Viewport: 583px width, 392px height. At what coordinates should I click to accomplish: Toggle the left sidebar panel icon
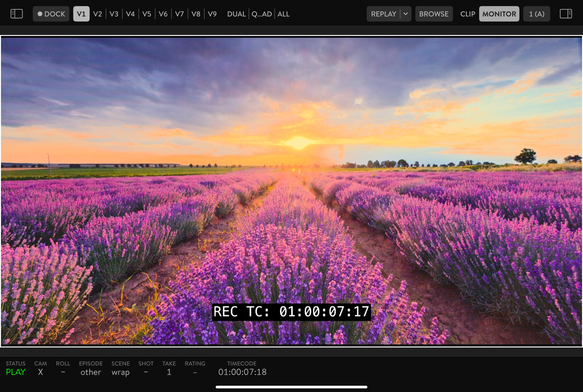point(16,14)
